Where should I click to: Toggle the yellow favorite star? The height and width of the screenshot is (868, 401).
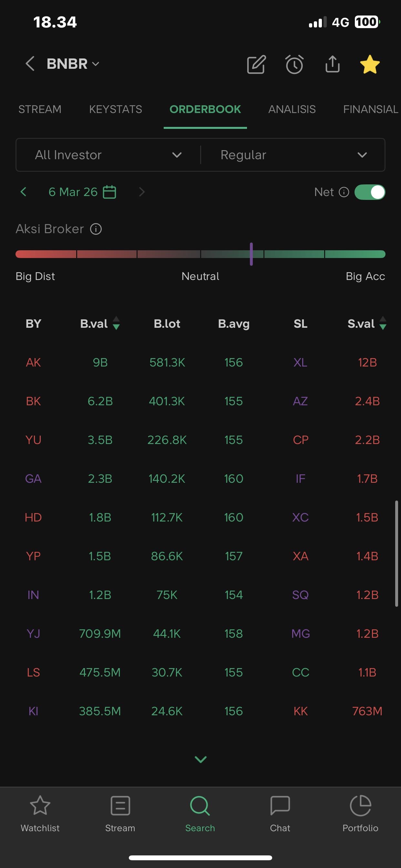click(370, 64)
